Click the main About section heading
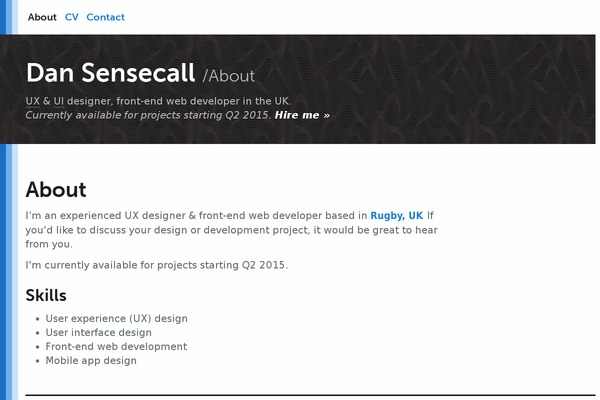 tap(56, 190)
